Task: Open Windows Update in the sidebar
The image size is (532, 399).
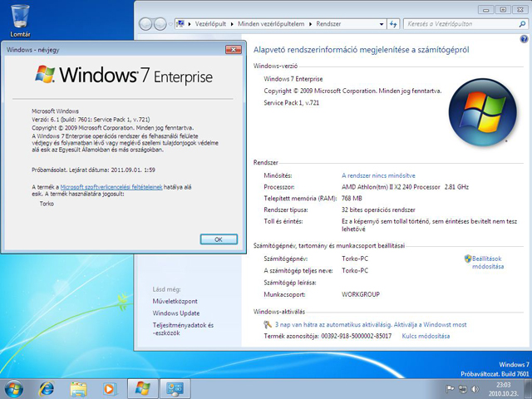Action: tap(175, 313)
